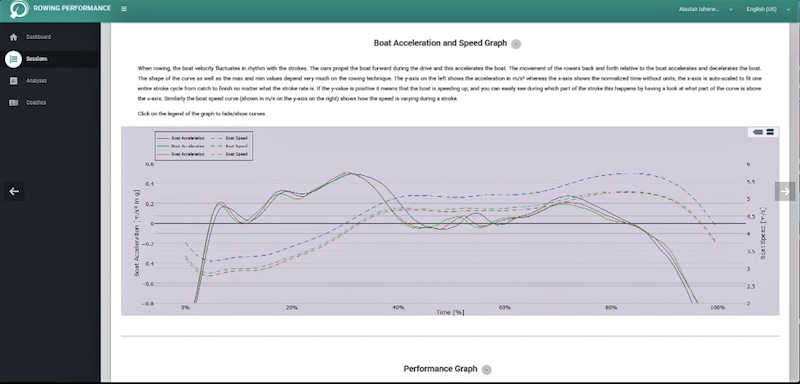
Task: Click the show closest data plot tool
Action: coord(758,132)
